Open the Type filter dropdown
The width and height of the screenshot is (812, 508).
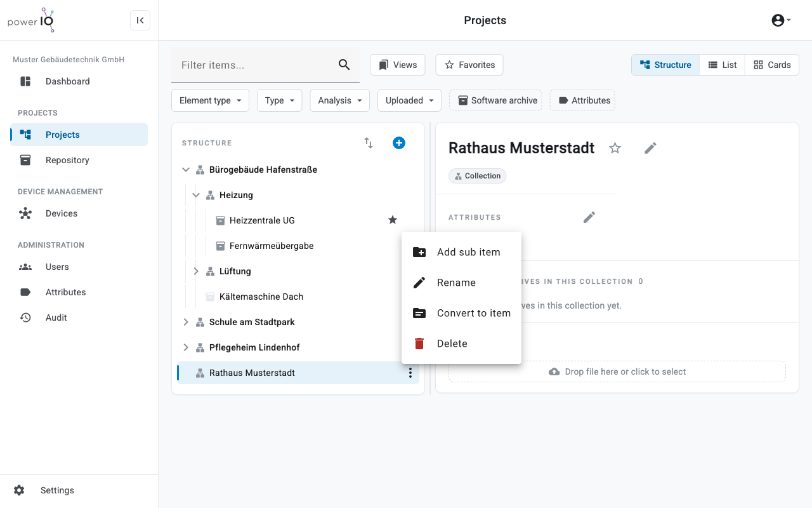[280, 100]
